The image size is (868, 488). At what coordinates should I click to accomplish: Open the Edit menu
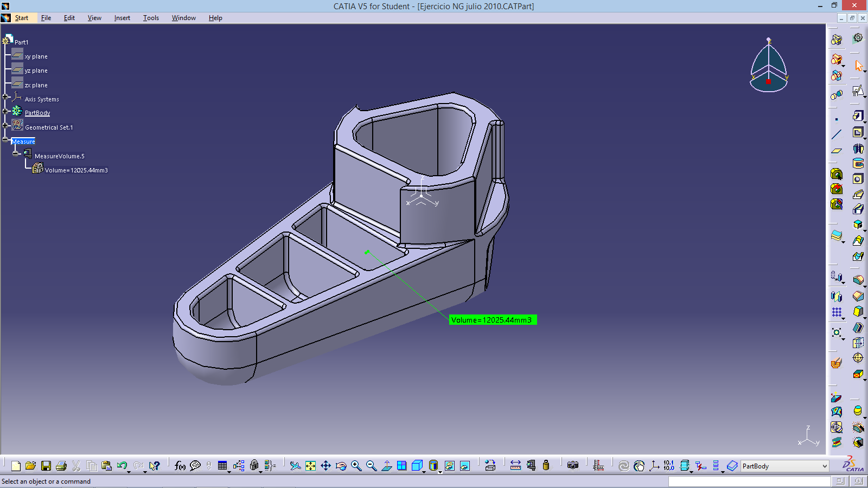[x=69, y=18]
